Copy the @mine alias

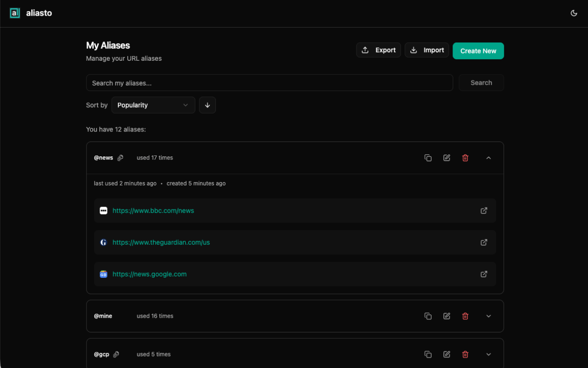coord(428,316)
